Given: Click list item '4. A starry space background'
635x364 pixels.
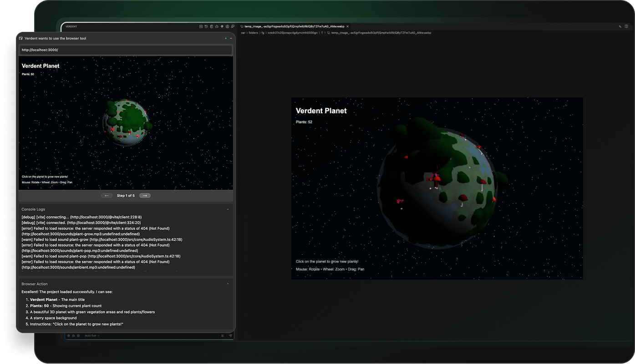Looking at the screenshot, I should click(51, 318).
